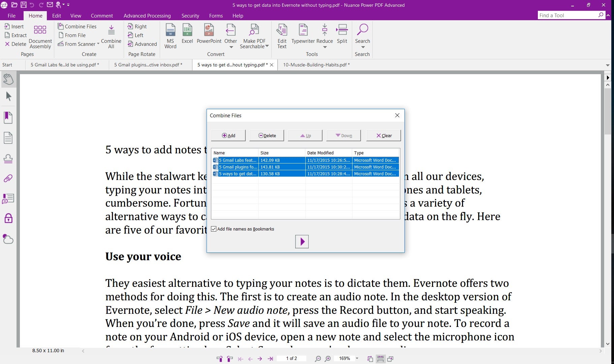Screen dimensions: 614x364
Task: Expand the Reduce dropdown arrow
Action: coord(325,47)
